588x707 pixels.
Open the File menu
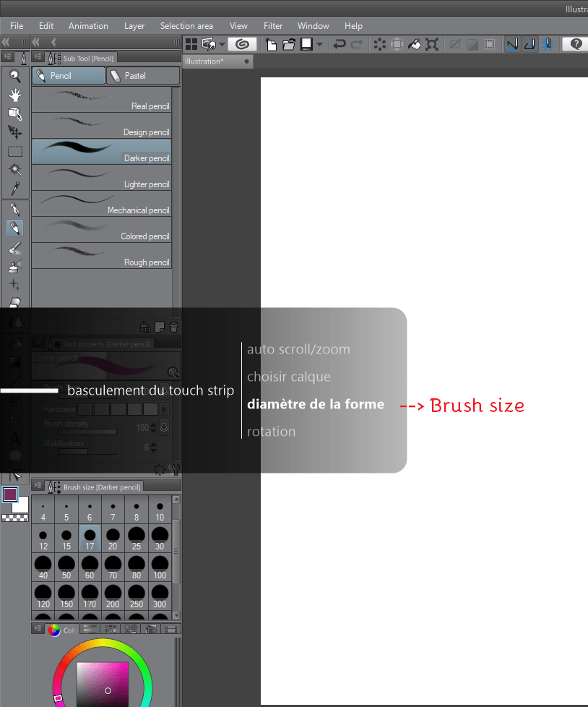(x=17, y=26)
